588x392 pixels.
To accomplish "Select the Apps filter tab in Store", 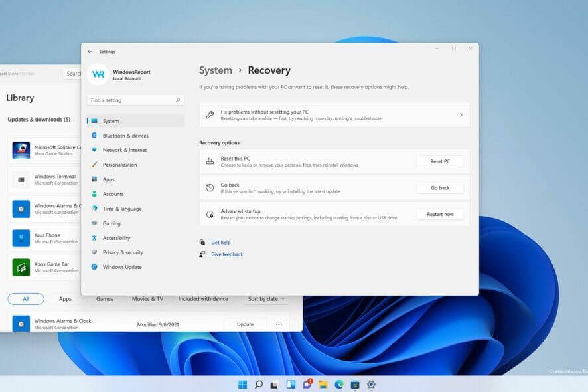I will click(x=65, y=299).
